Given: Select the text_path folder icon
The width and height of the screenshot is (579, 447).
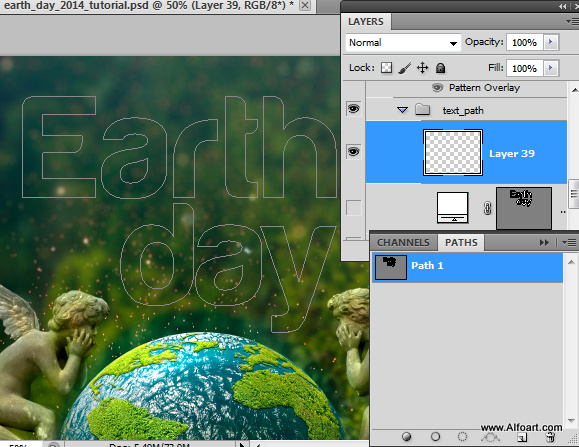Looking at the screenshot, I should (422, 110).
